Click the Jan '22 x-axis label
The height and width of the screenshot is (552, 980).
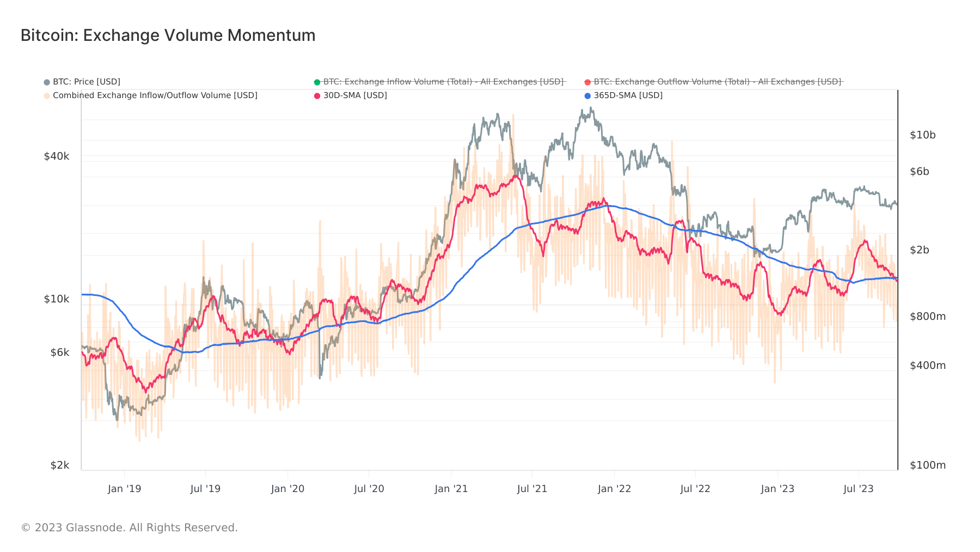pyautogui.click(x=614, y=489)
